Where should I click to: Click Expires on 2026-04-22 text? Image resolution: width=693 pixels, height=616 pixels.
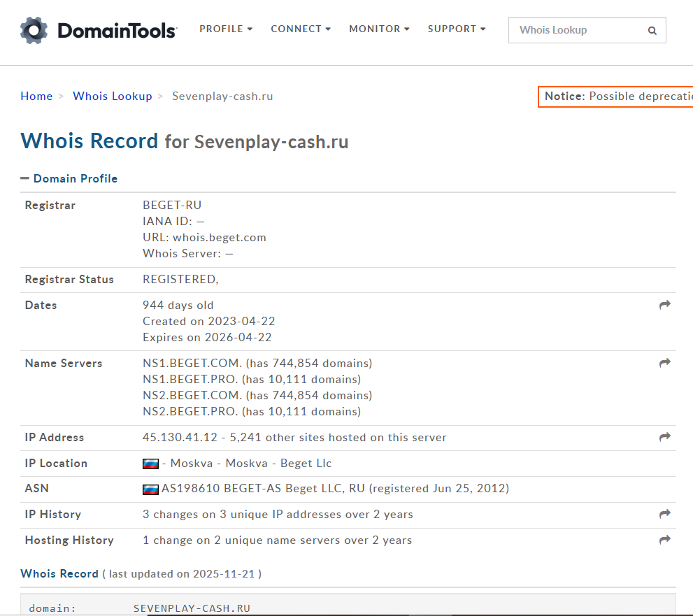pos(207,337)
